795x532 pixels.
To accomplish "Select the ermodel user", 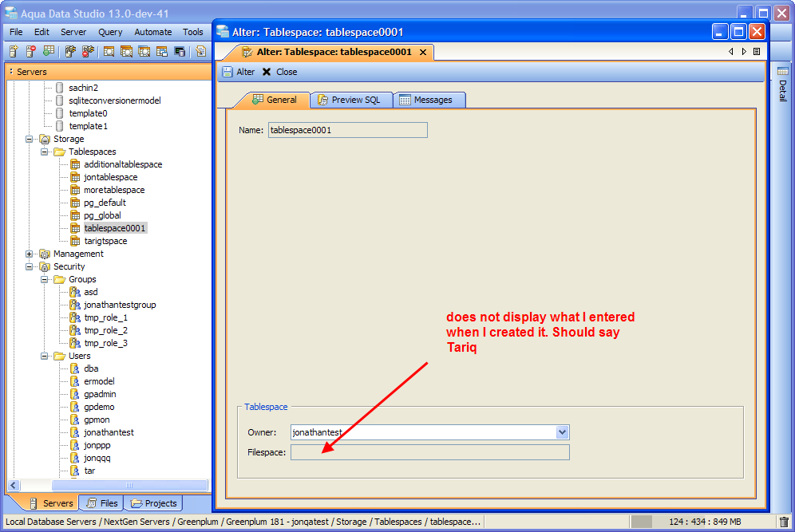I will tap(99, 381).
